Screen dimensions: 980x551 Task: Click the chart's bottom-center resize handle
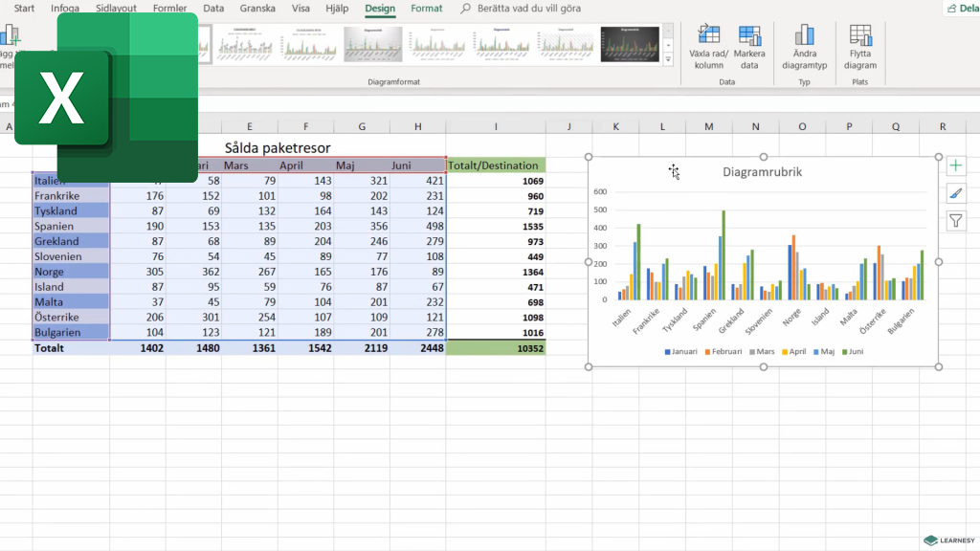(x=764, y=366)
